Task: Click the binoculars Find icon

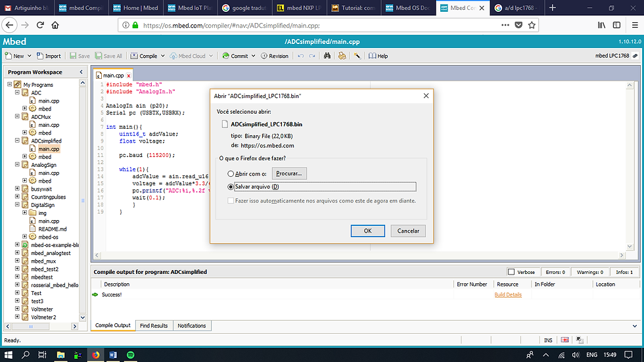Action: [327, 55]
